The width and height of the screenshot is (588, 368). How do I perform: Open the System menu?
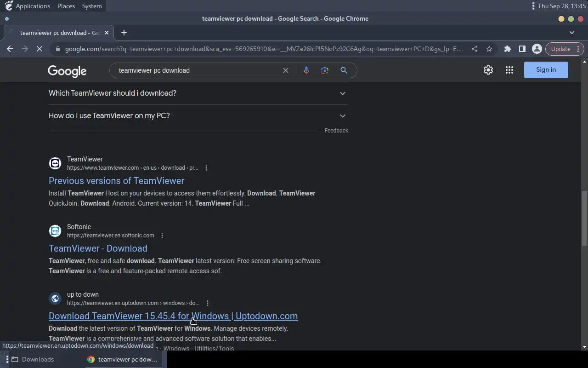pos(92,6)
